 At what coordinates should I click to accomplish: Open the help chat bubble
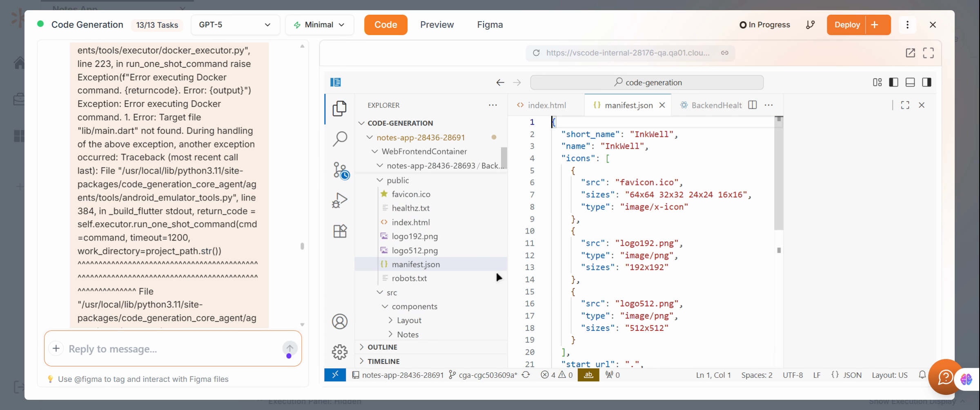945,377
